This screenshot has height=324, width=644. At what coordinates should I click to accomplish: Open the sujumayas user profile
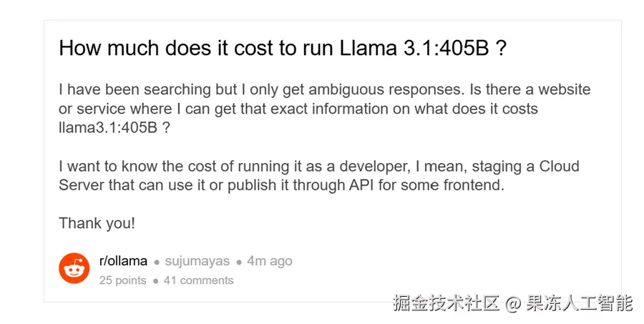pyautogui.click(x=197, y=262)
